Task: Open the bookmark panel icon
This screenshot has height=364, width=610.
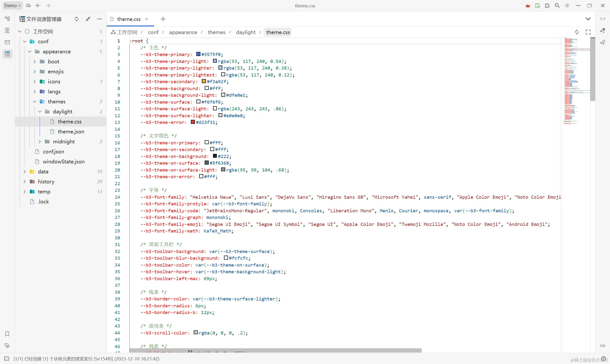Action: tap(7, 334)
